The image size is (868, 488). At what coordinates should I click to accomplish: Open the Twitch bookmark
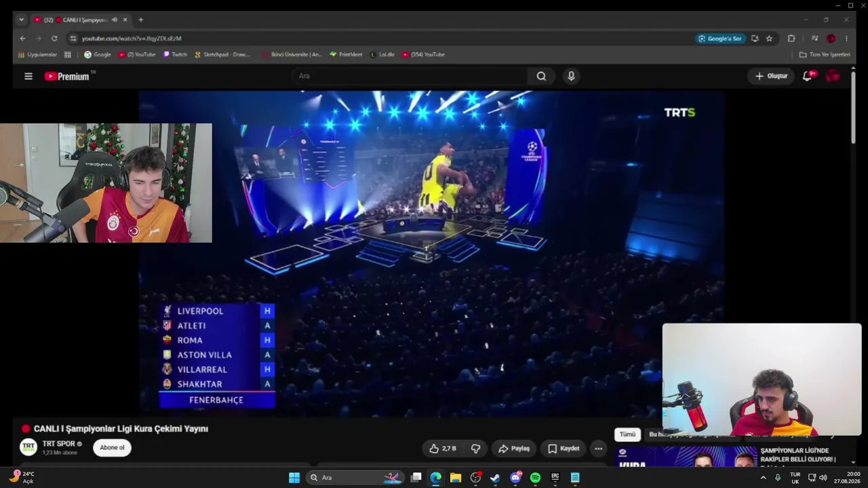point(175,54)
